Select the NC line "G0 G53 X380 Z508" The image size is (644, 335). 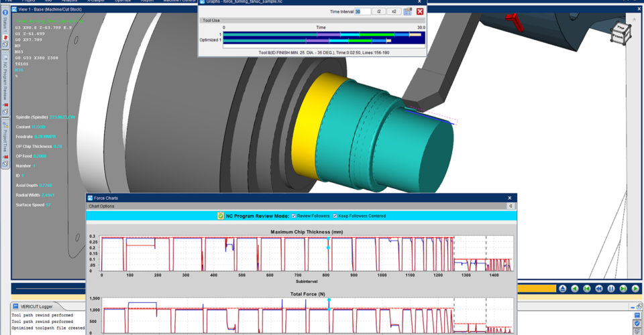pos(36,58)
